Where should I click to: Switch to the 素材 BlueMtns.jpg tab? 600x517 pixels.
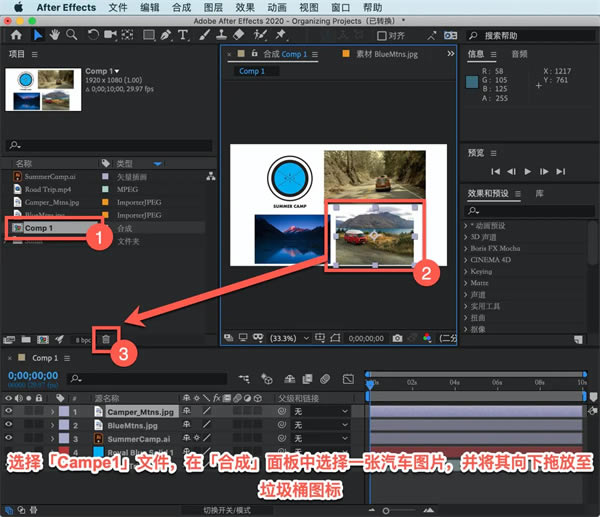pos(386,54)
